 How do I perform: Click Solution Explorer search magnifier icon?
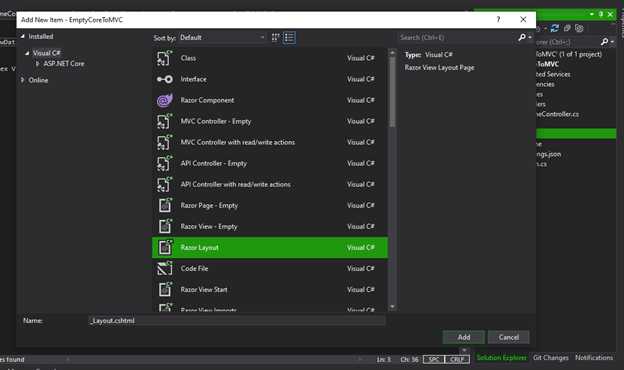[604, 42]
